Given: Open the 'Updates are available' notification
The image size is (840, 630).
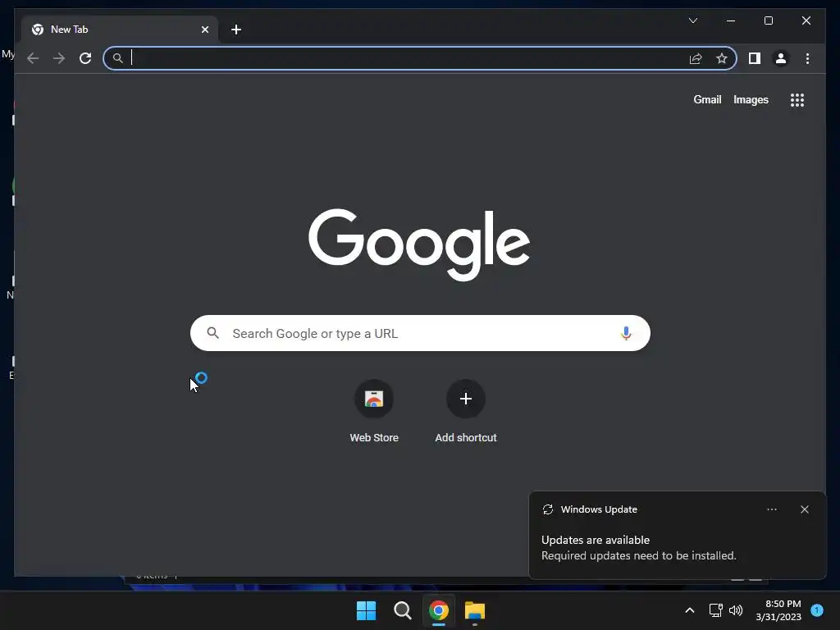Looking at the screenshot, I should (x=677, y=535).
